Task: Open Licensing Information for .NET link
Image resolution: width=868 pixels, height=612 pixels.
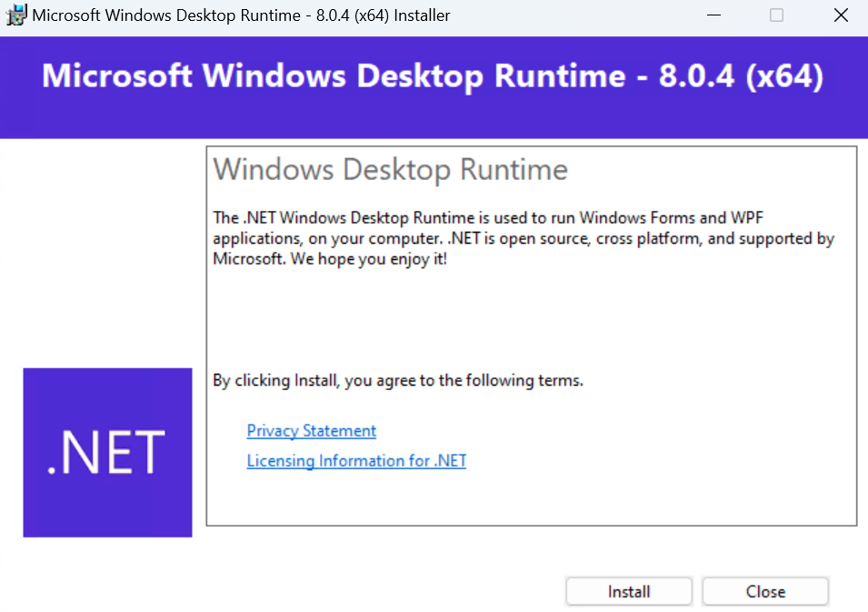Action: (356, 461)
